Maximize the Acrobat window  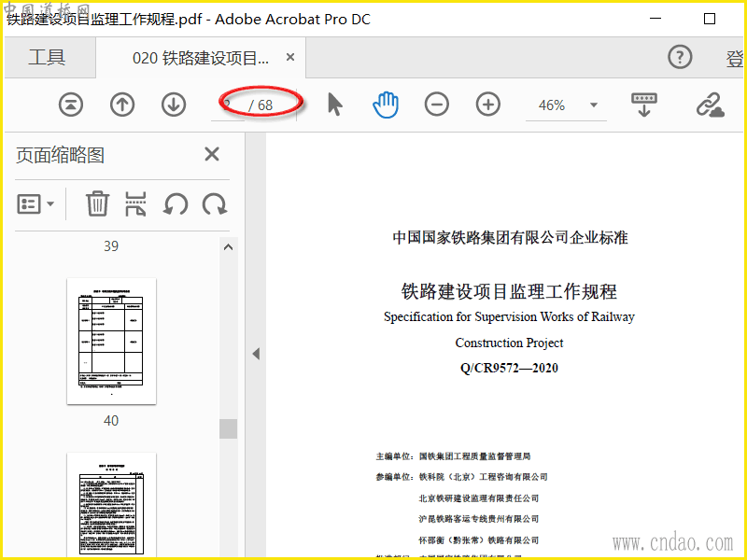(x=710, y=19)
